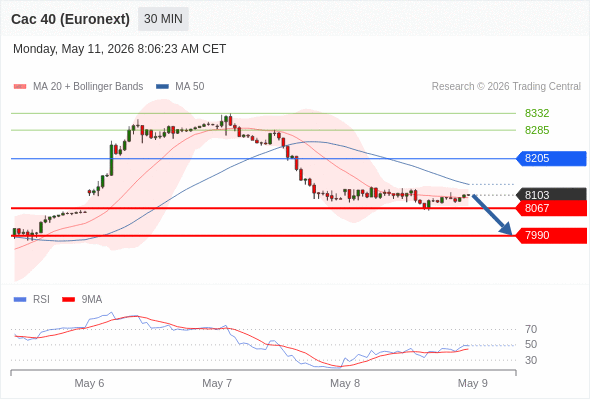The image size is (590, 400).
Task: Click the RSI blue legend icon
Action: (20, 300)
